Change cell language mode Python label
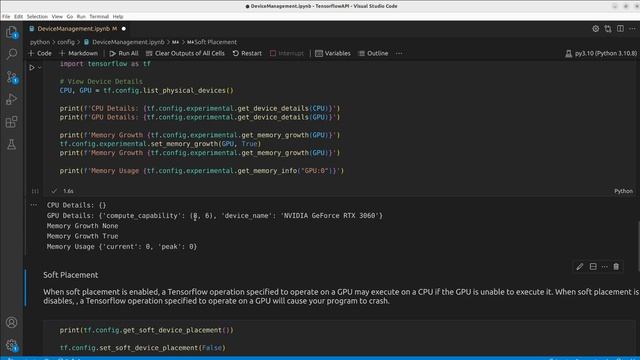 (623, 191)
